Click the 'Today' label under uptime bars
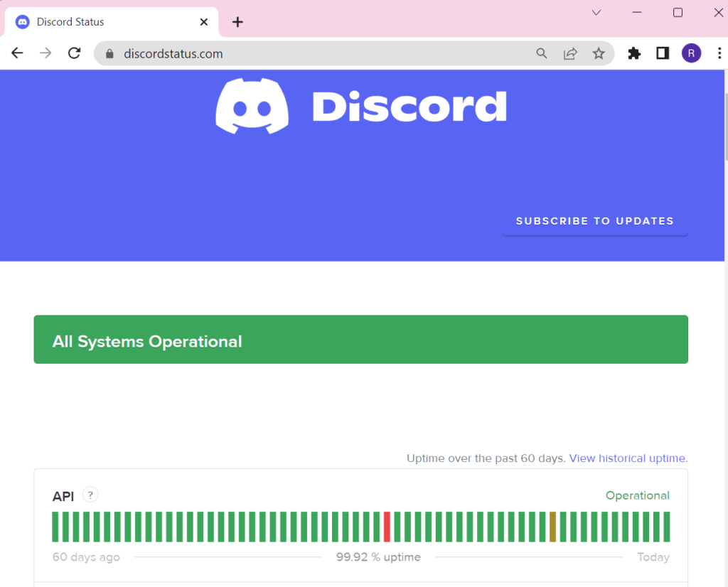 coord(653,557)
